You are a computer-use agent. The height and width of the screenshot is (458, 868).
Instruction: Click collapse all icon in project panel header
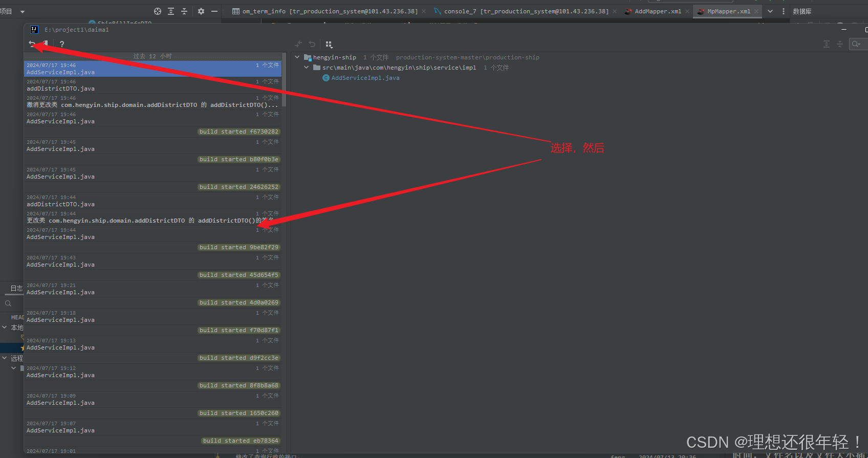tap(184, 11)
